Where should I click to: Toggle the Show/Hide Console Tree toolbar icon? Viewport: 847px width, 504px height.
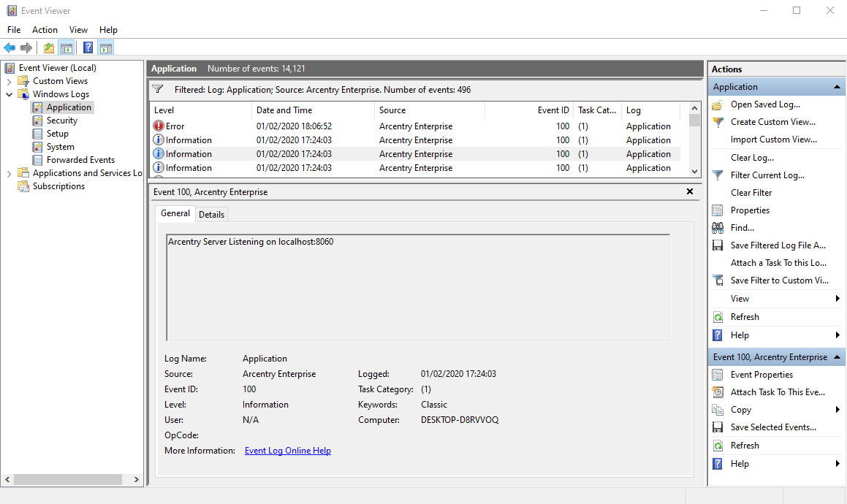[x=67, y=48]
